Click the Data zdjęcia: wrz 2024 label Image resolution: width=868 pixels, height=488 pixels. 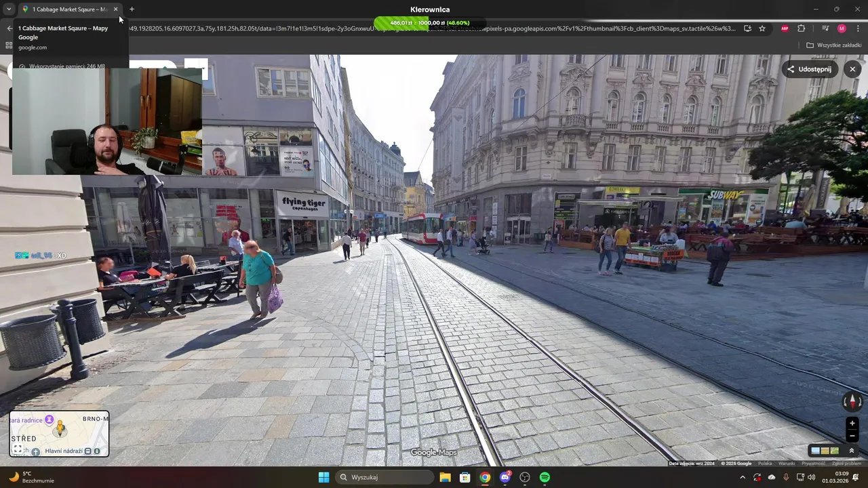pyautogui.click(x=691, y=464)
